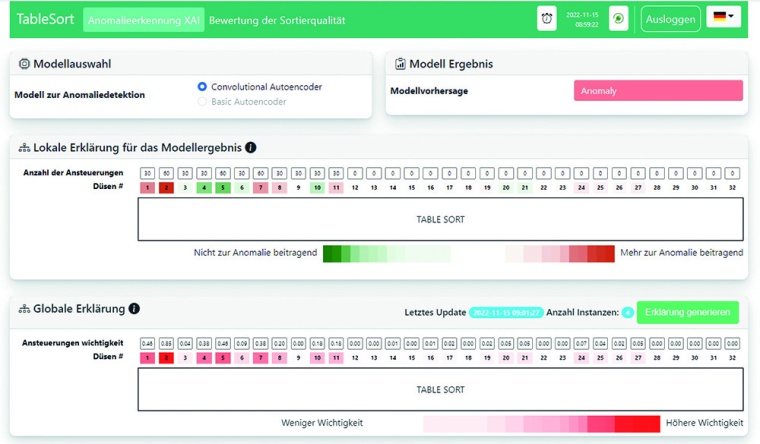Screen dimensions: 760x444
Task: Switch to Anomalieerkennung XAI tab
Action: pyautogui.click(x=143, y=20)
